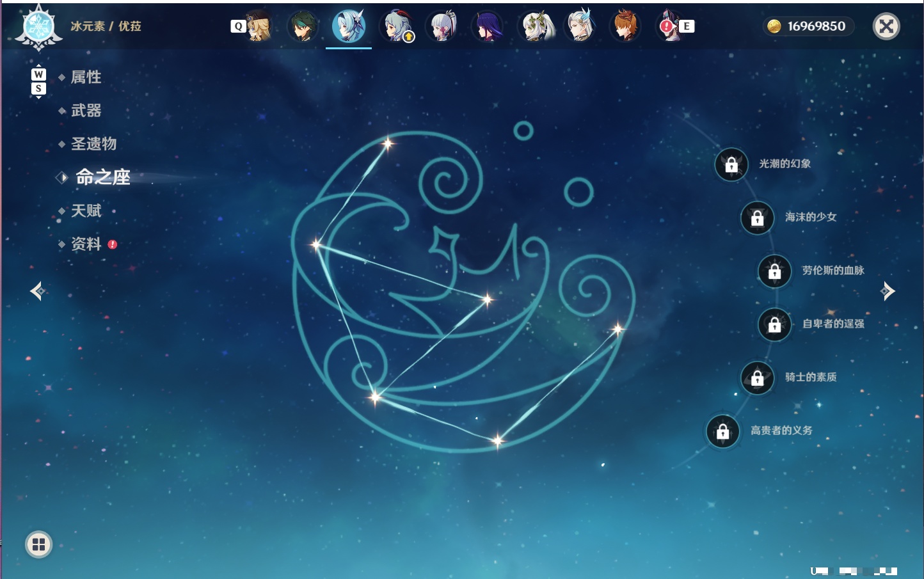
Task: Select the portrait with the red alert badge
Action: (669, 26)
